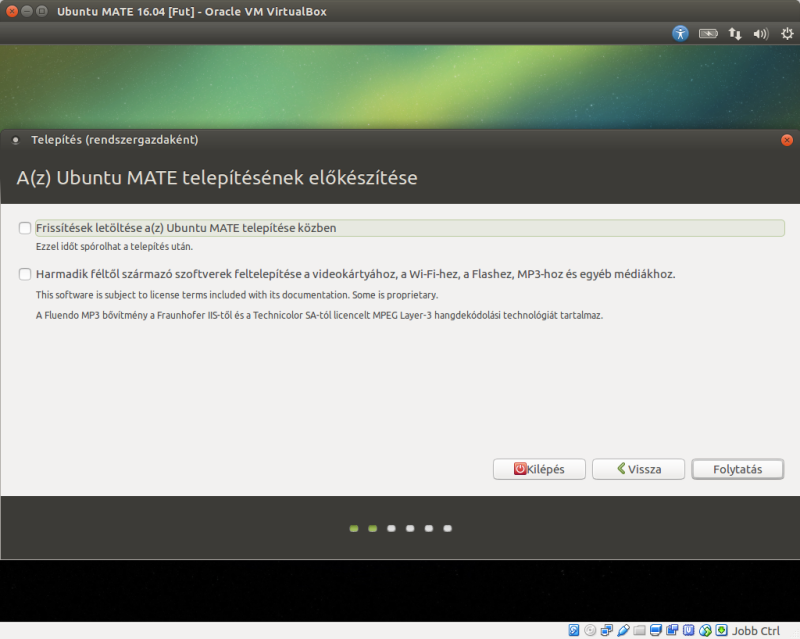Check the third-party software installation option
The image size is (800, 639).
click(24, 274)
